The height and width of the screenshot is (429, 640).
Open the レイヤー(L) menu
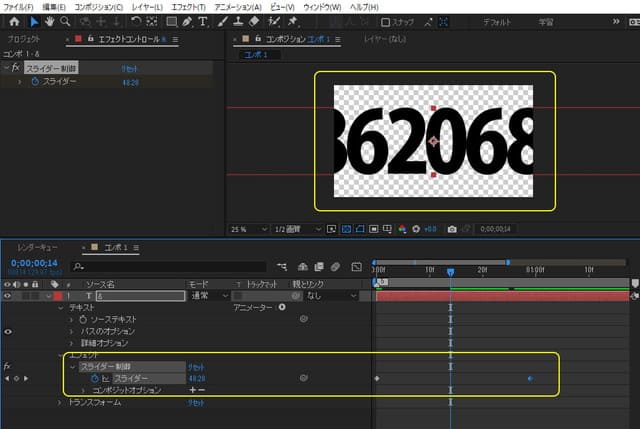(x=147, y=7)
